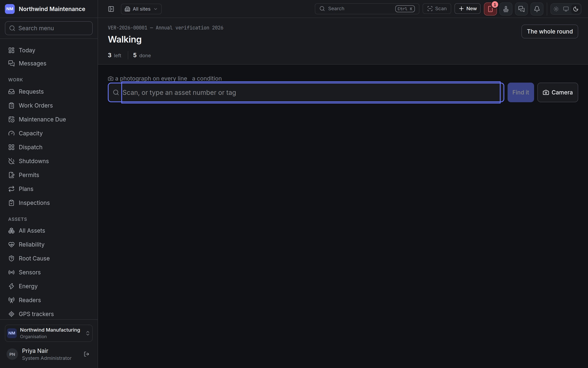Click the Capacity gauge icon
Image resolution: width=588 pixels, height=368 pixels.
[x=11, y=133]
